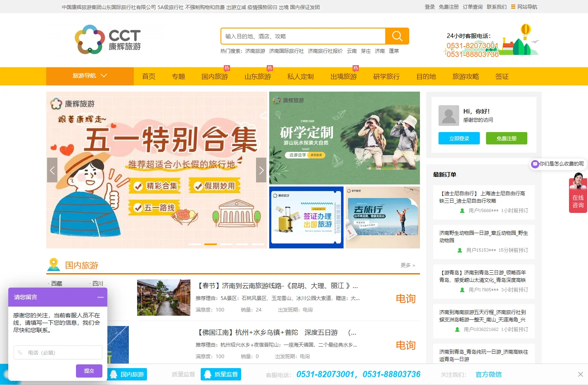Screen dimensions: 588x385
Task: Click 国内旅游 location pin icon
Action: (x=54, y=265)
